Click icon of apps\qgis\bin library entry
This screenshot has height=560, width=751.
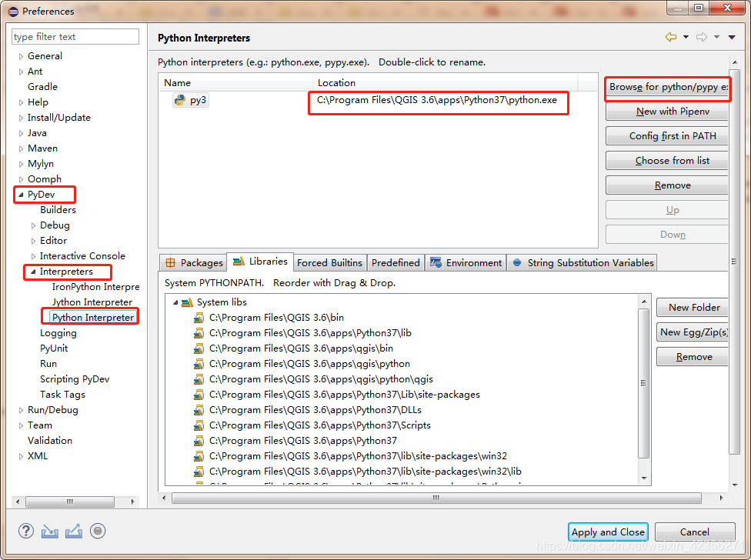point(199,348)
